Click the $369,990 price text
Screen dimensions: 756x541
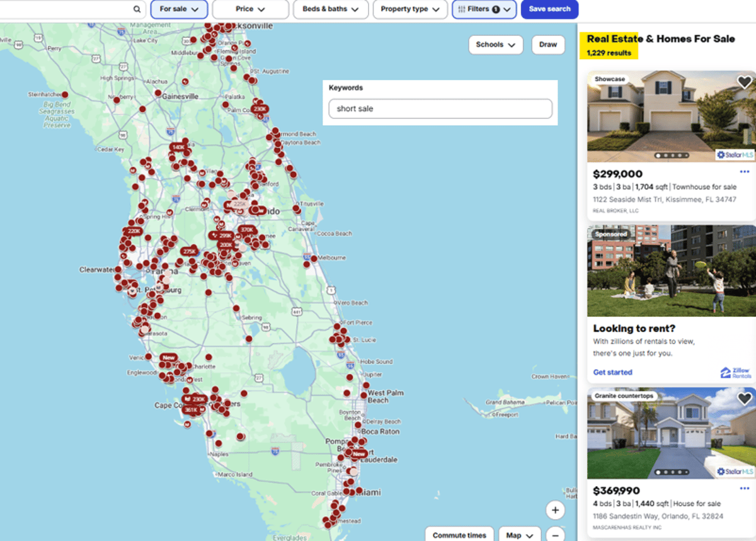pyautogui.click(x=617, y=491)
